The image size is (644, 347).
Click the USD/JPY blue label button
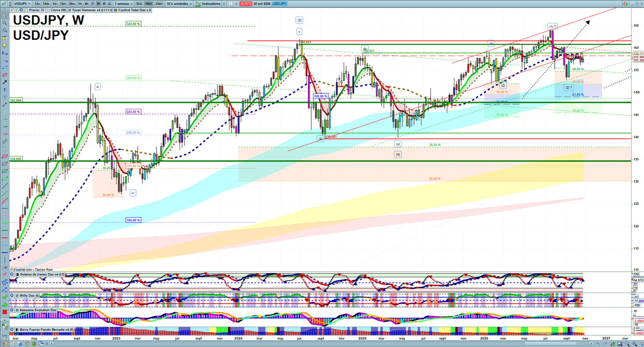(x=279, y=4)
